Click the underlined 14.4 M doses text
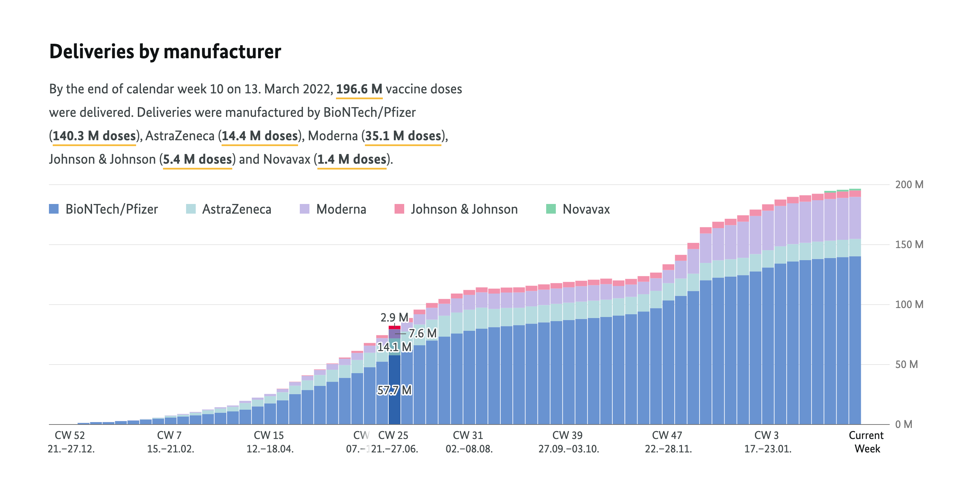 point(259,136)
